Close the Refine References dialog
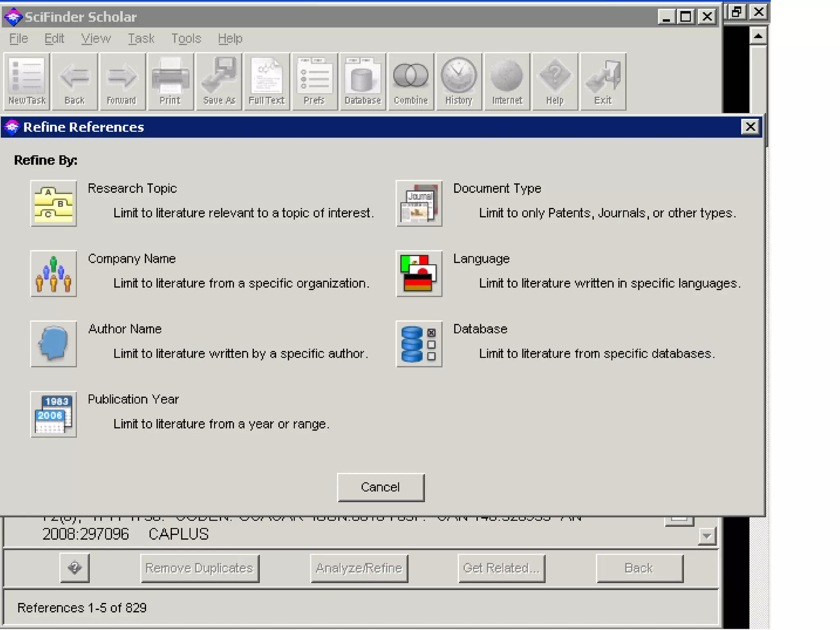 [750, 127]
